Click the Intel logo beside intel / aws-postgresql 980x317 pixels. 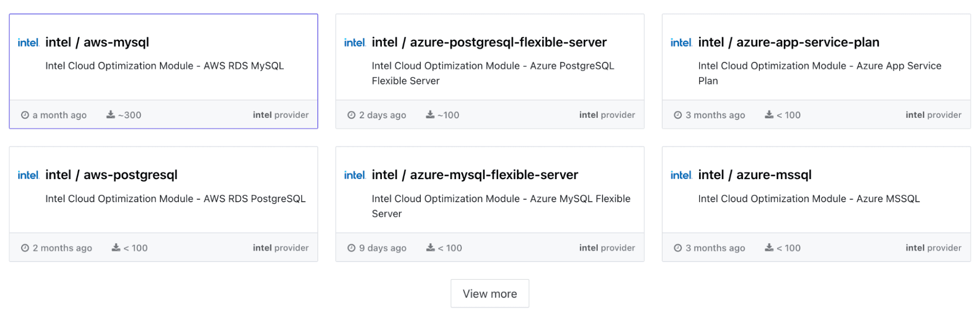coord(28,175)
